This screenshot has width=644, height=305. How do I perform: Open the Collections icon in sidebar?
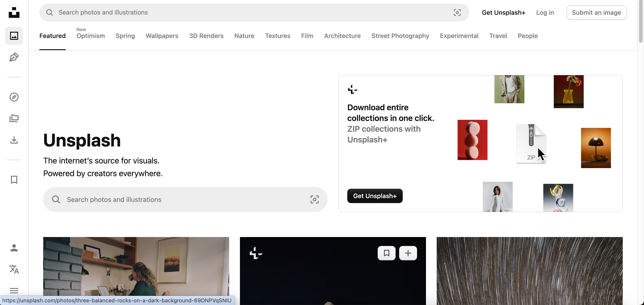(14, 118)
